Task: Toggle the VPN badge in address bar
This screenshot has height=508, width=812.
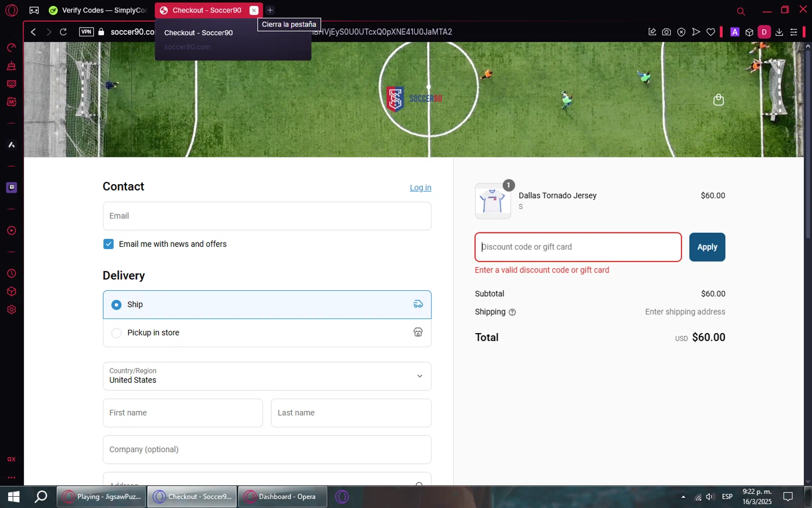Action: click(x=87, y=32)
